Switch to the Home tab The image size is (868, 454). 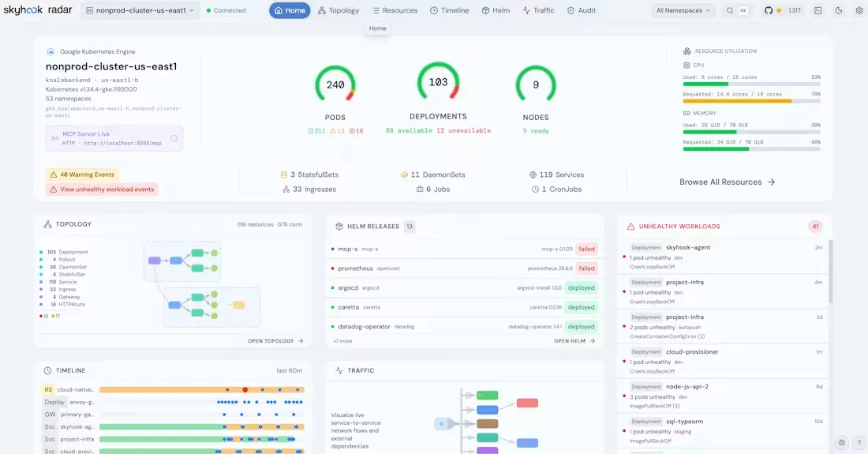(290, 10)
